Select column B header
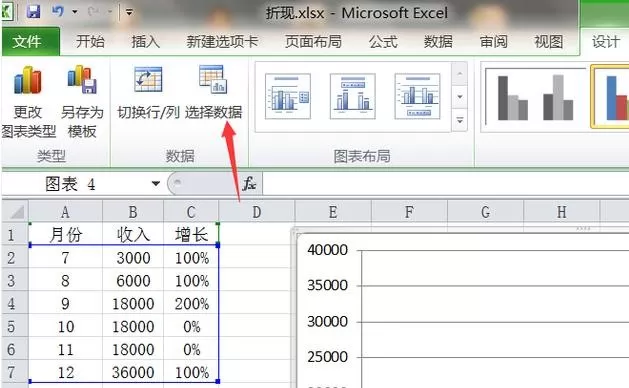The height and width of the screenshot is (388, 629). [133, 211]
